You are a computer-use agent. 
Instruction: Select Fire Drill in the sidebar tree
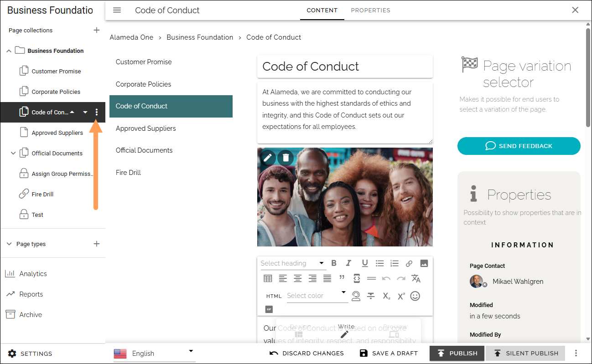point(42,194)
